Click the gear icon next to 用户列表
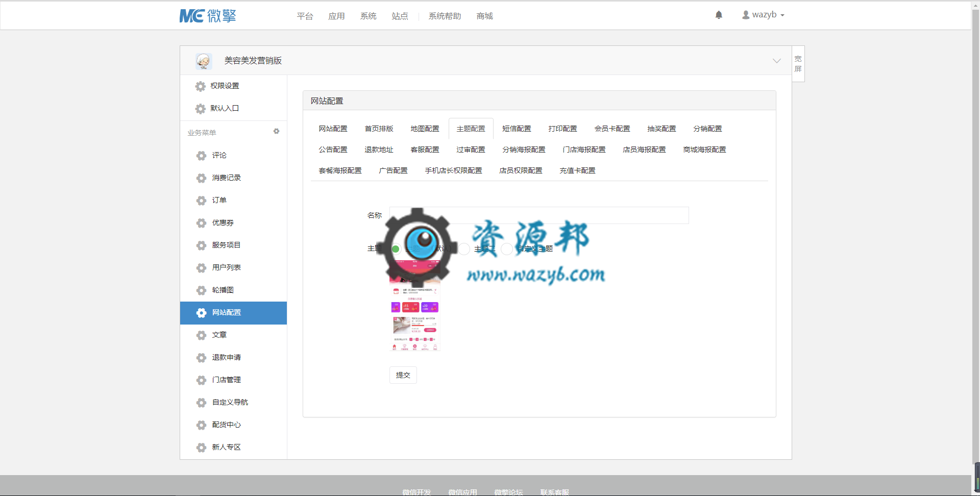Image resolution: width=980 pixels, height=496 pixels. coord(202,268)
